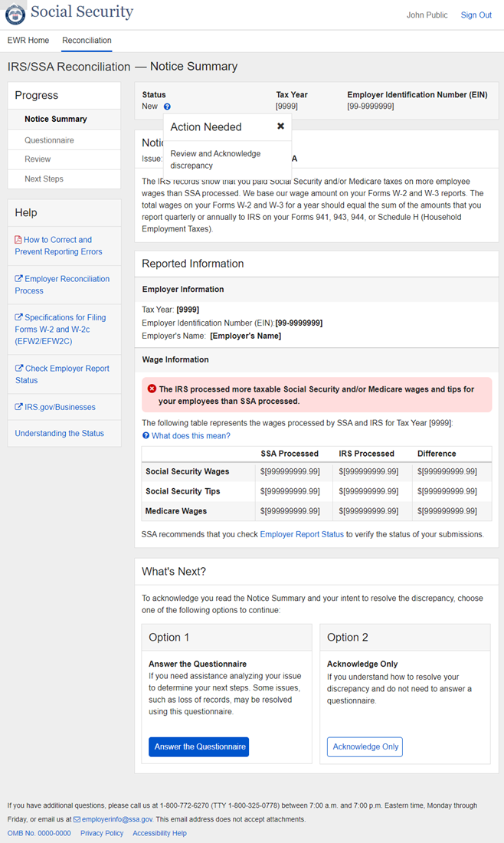This screenshot has width=504, height=843.
Task: Open the Privacy Policy footer link
Action: (102, 833)
